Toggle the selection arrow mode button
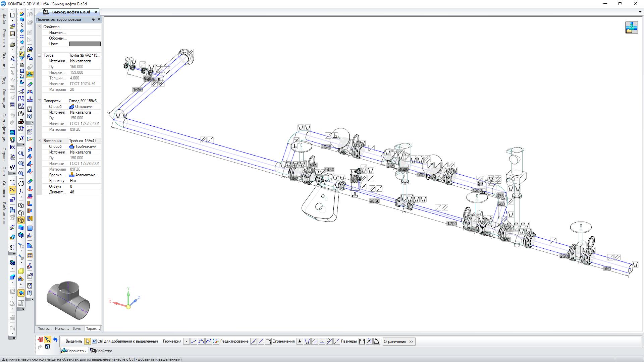The image size is (644, 362). (87, 341)
